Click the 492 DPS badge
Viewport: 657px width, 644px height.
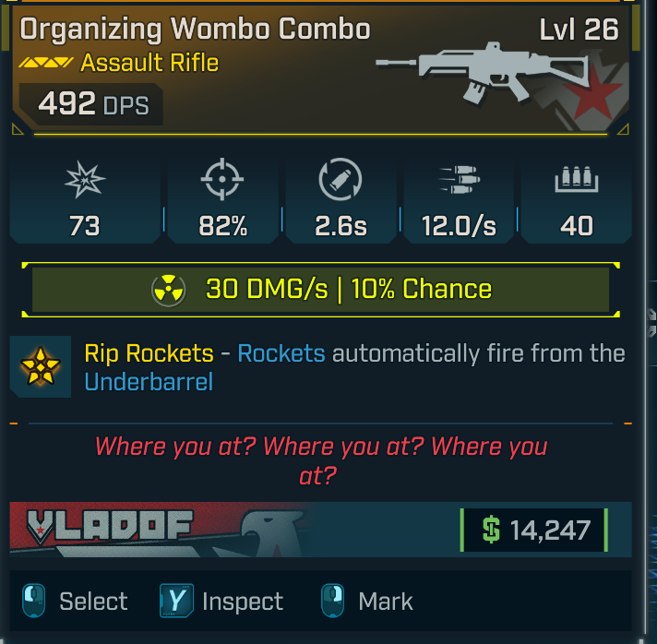click(91, 104)
